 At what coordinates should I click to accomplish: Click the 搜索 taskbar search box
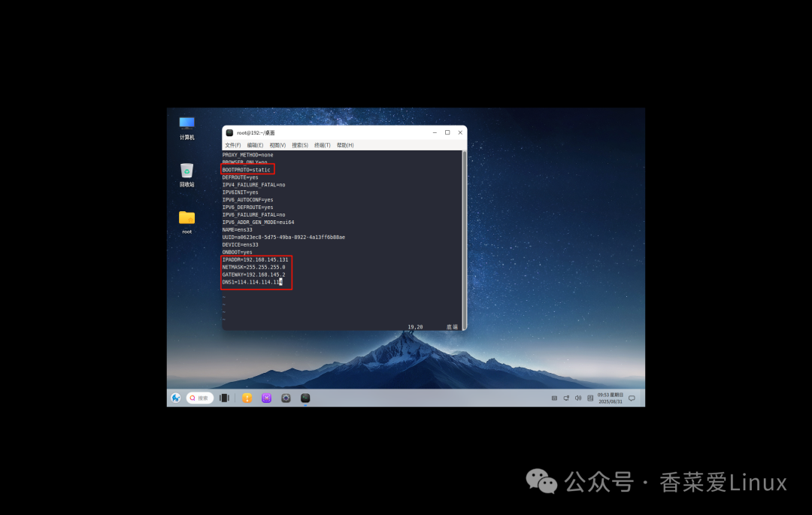click(200, 398)
